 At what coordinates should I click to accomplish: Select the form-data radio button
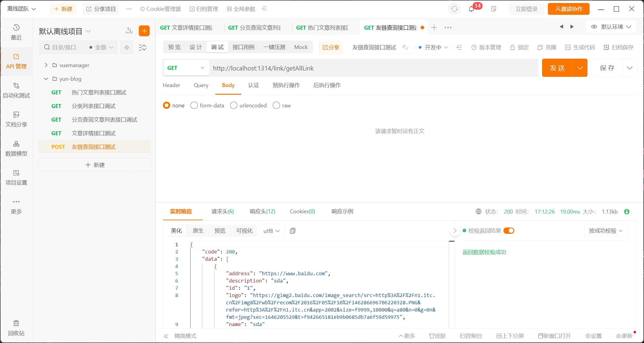pos(194,105)
